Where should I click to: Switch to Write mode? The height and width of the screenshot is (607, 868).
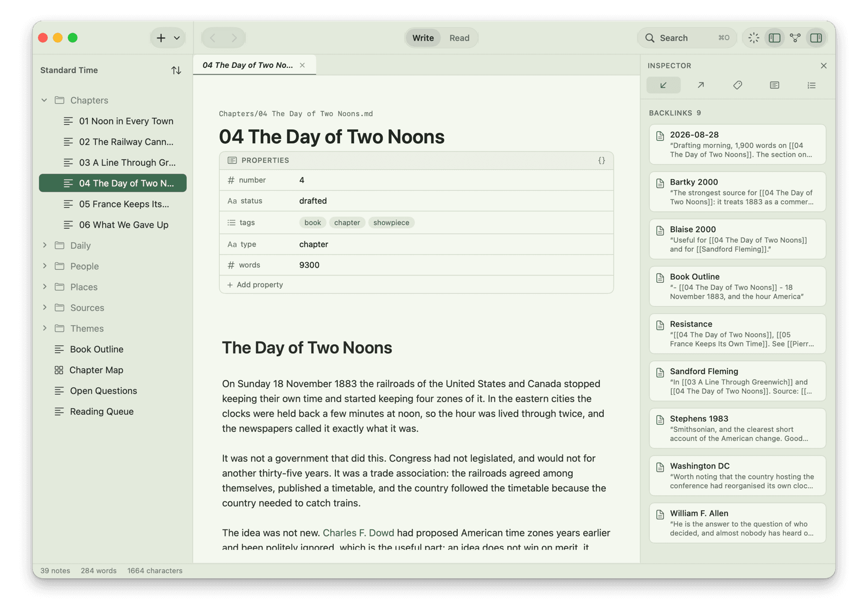coord(423,38)
